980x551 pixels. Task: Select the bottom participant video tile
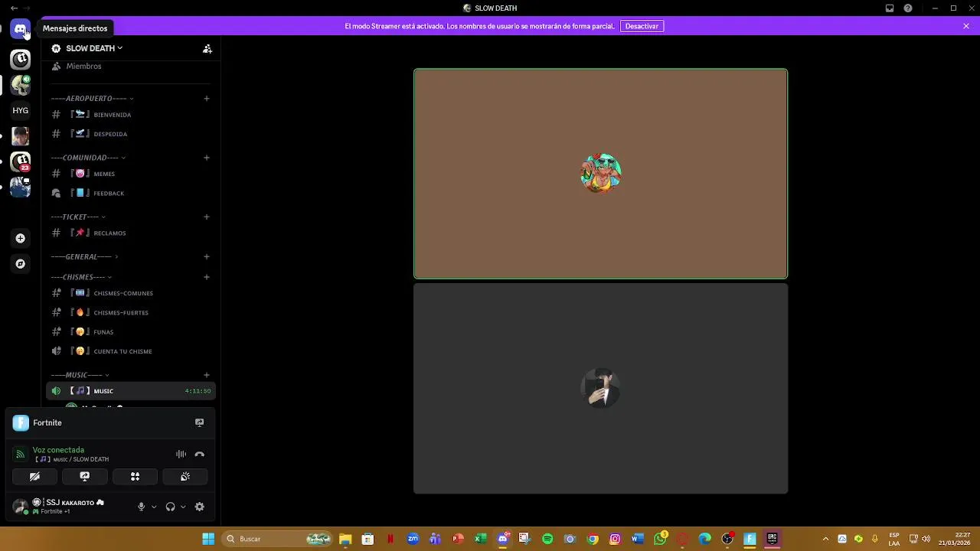click(x=600, y=389)
